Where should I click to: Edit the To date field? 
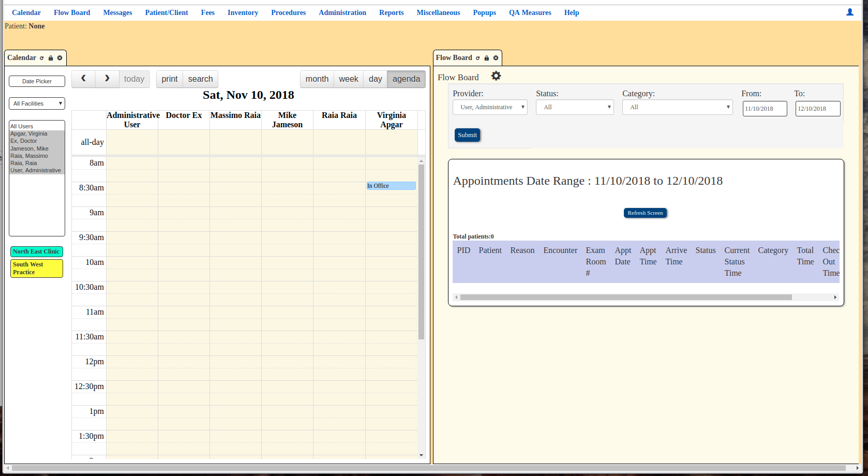818,109
